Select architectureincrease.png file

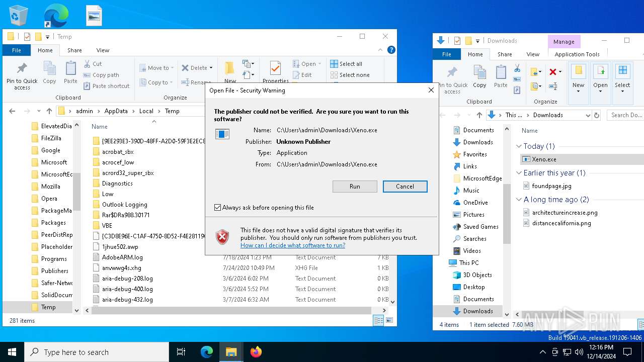(x=565, y=213)
